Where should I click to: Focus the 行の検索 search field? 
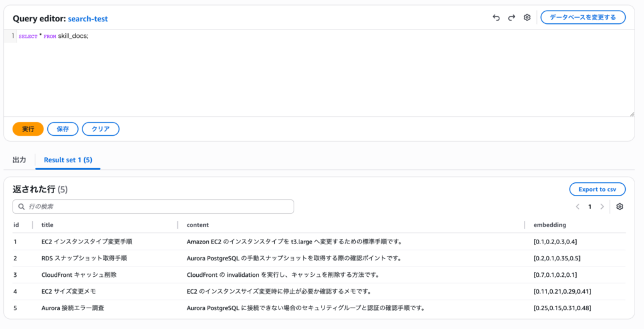click(x=157, y=206)
